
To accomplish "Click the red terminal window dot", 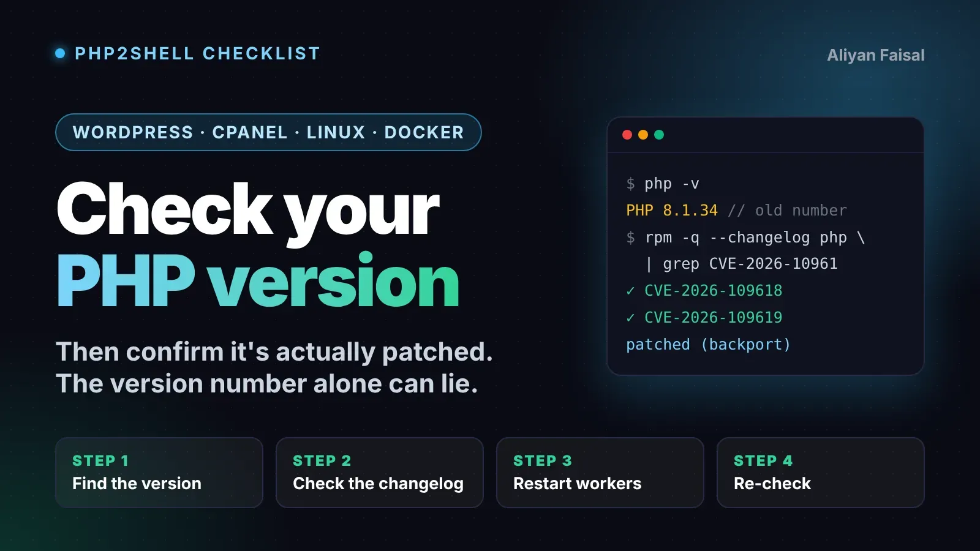I will [x=627, y=135].
